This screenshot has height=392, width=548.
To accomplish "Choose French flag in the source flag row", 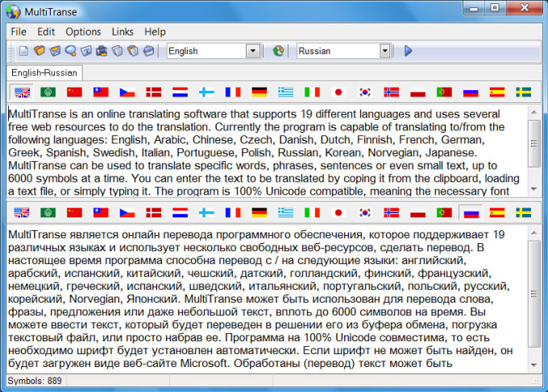I will point(233,92).
